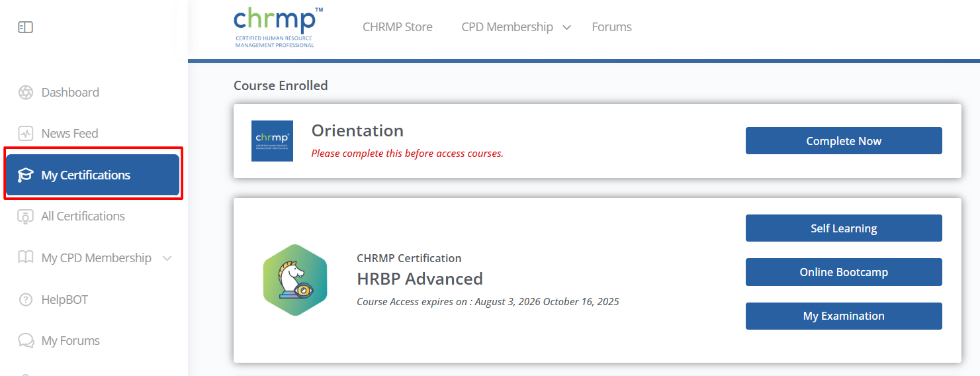Screen dimensions: 980x376
Task: Click the graduation cap icon for My Certifications
Action: pyautogui.click(x=26, y=175)
